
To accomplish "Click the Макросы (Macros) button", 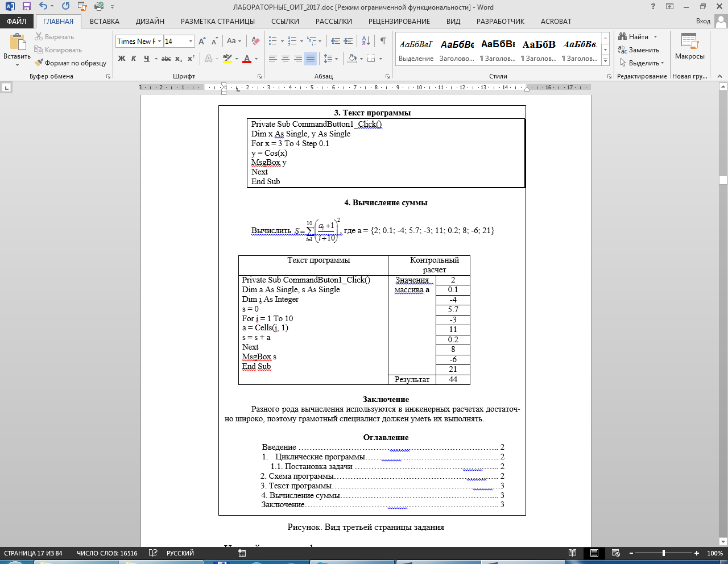I will click(x=690, y=47).
